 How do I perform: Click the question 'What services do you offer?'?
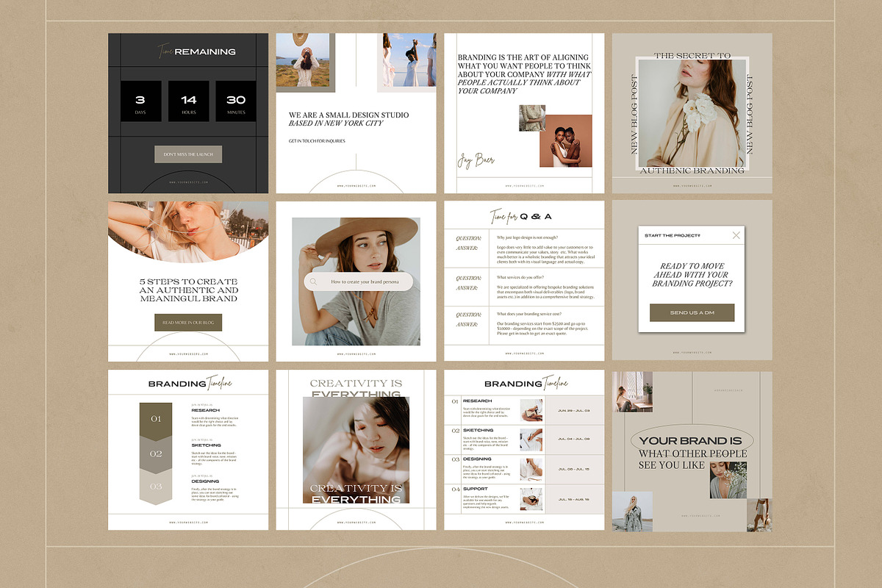click(x=520, y=277)
